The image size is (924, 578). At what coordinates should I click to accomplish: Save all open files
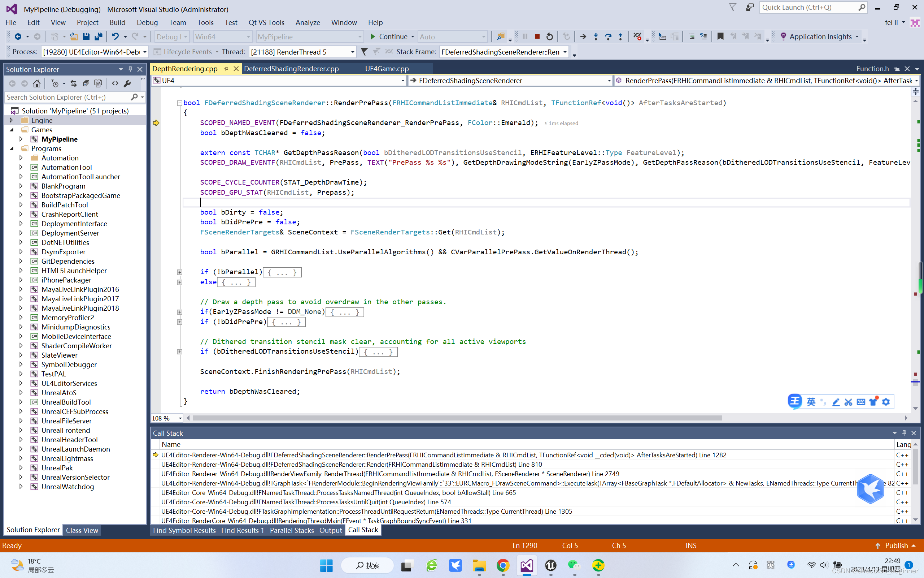[x=98, y=37]
